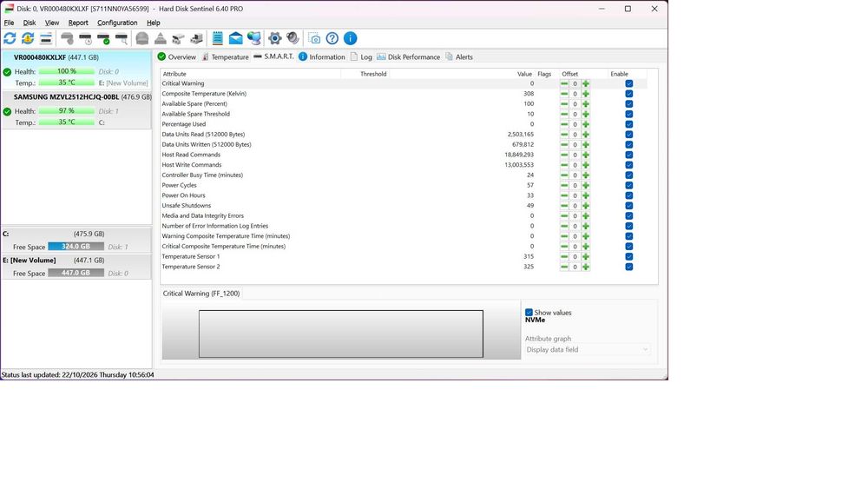Image resolution: width=868 pixels, height=489 pixels.
Task: Click the Power On Hours value 33
Action: tap(530, 195)
